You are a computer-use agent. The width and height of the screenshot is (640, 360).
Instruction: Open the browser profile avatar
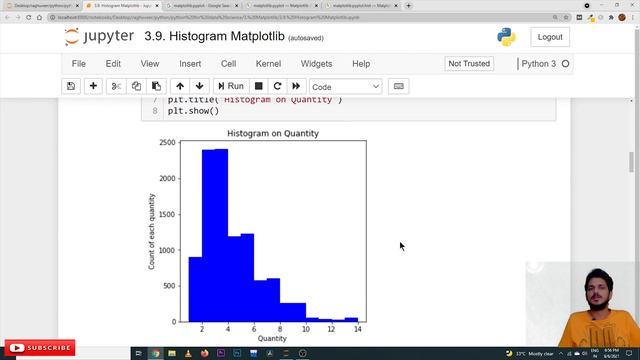pos(622,18)
